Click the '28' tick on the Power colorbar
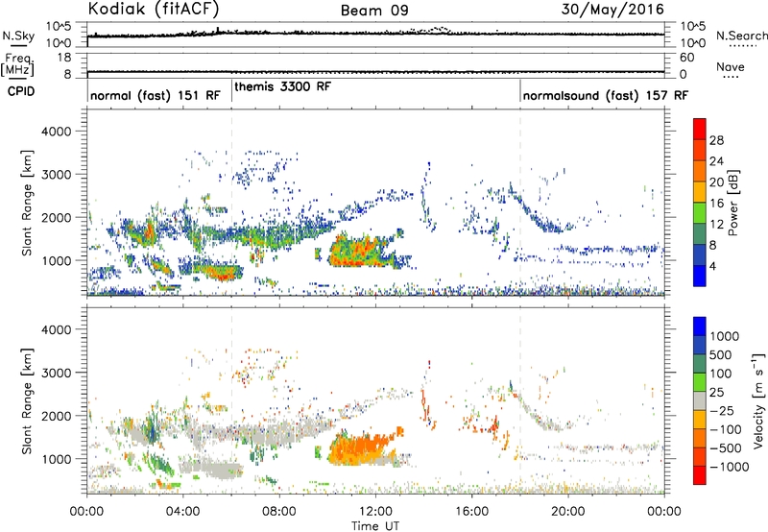 click(x=716, y=140)
